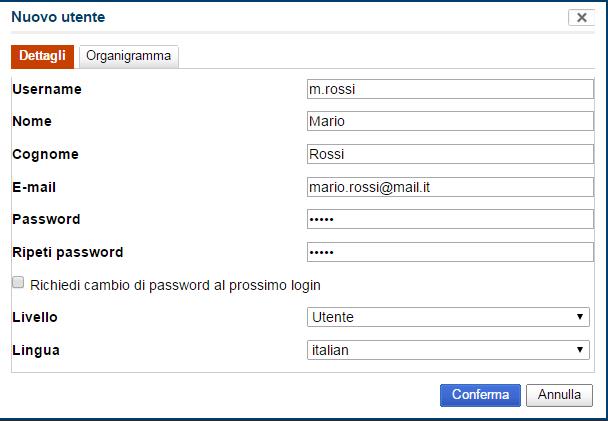Click the Nuovo utente title bar
This screenshot has width=608, height=421.
250,18
